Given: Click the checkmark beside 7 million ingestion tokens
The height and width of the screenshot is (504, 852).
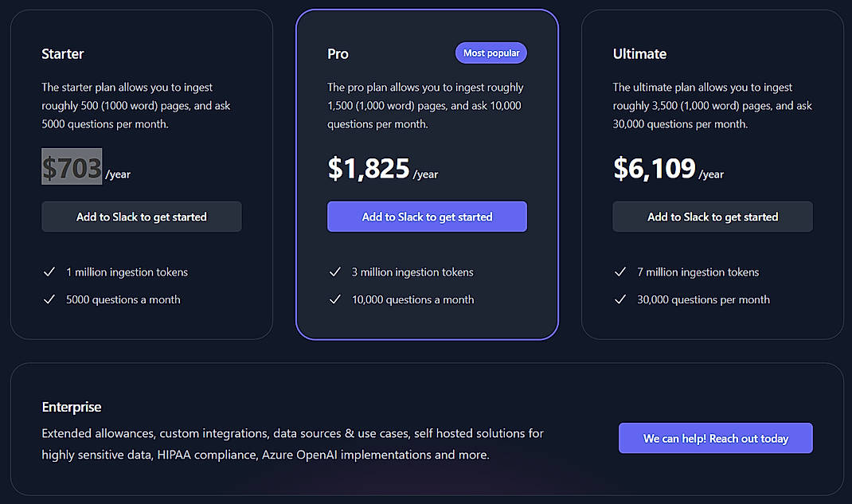Looking at the screenshot, I should pyautogui.click(x=622, y=272).
